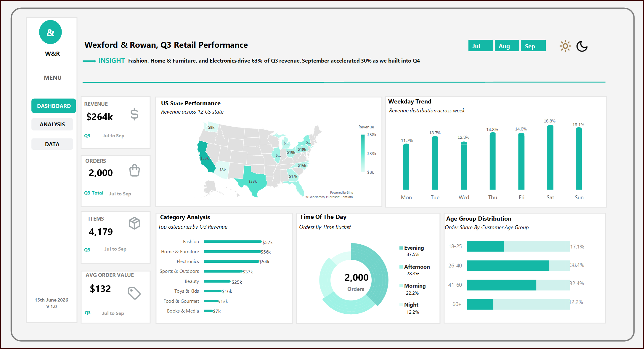Click the teal arrow beside INSIGHT

click(89, 61)
